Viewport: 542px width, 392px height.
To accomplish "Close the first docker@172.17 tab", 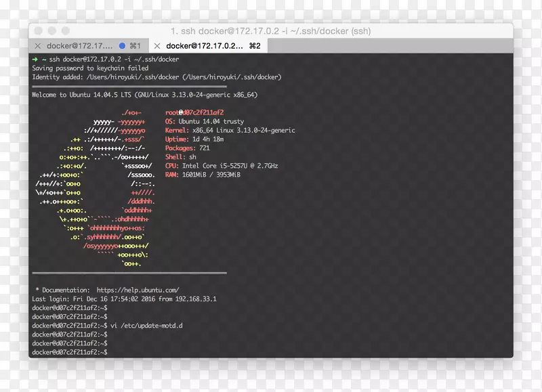I will (39, 46).
